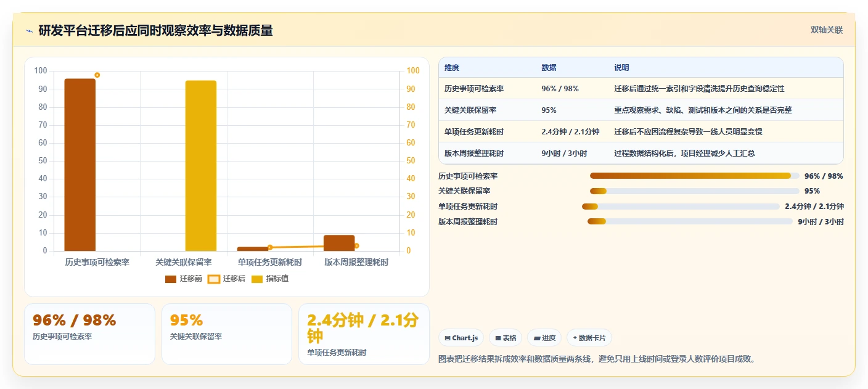The width and height of the screenshot is (868, 389).
Task: Click 单项任务更新耗时 in the table
Action: (474, 132)
